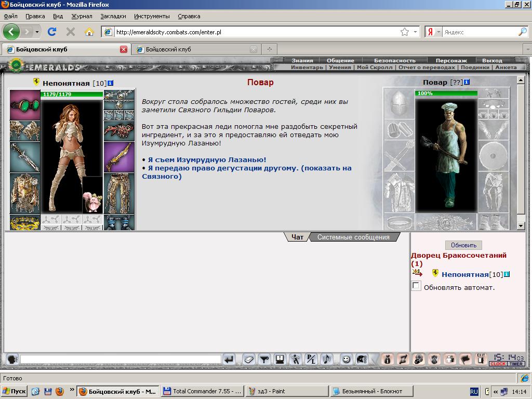The width and height of the screenshot is (532, 399).
Task: Expand the back/forward history dropdown arrow
Action: point(37,32)
